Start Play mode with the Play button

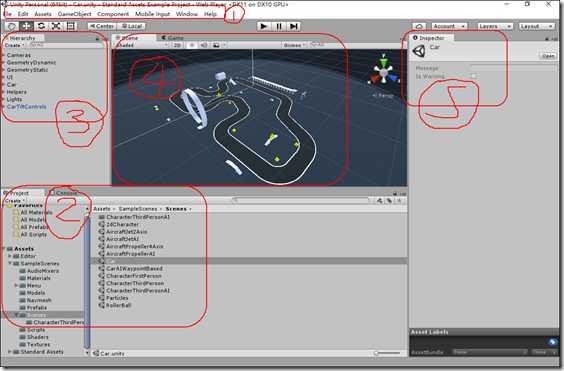tap(264, 26)
